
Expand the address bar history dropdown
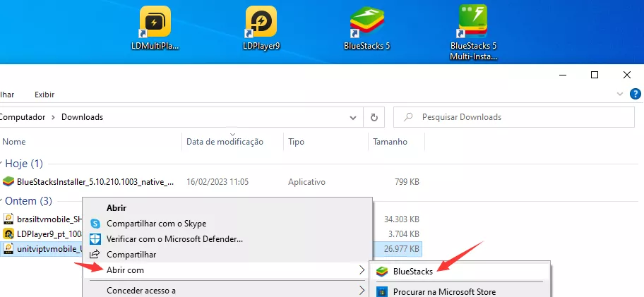pos(352,116)
